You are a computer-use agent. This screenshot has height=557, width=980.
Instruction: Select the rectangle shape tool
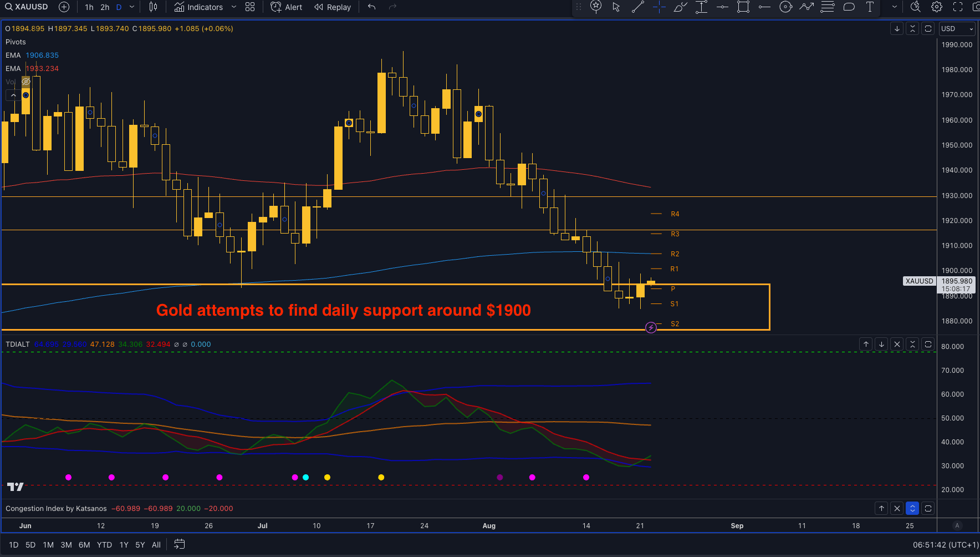[x=743, y=7]
